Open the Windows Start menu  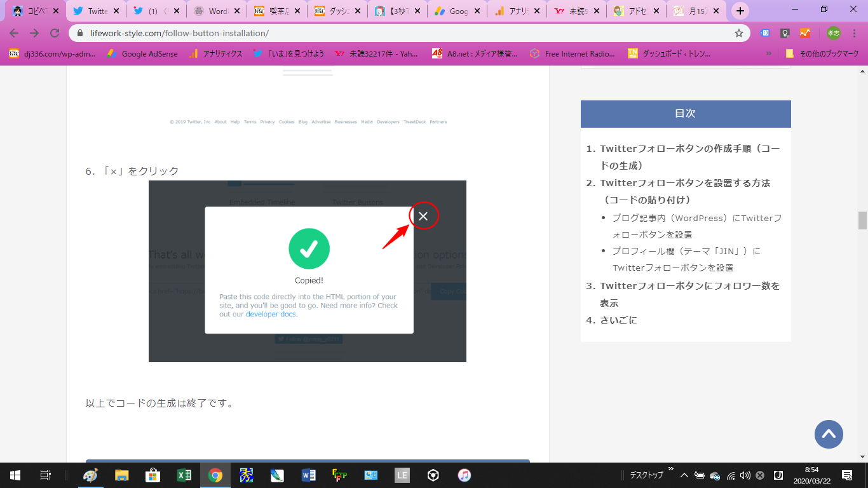point(15,475)
